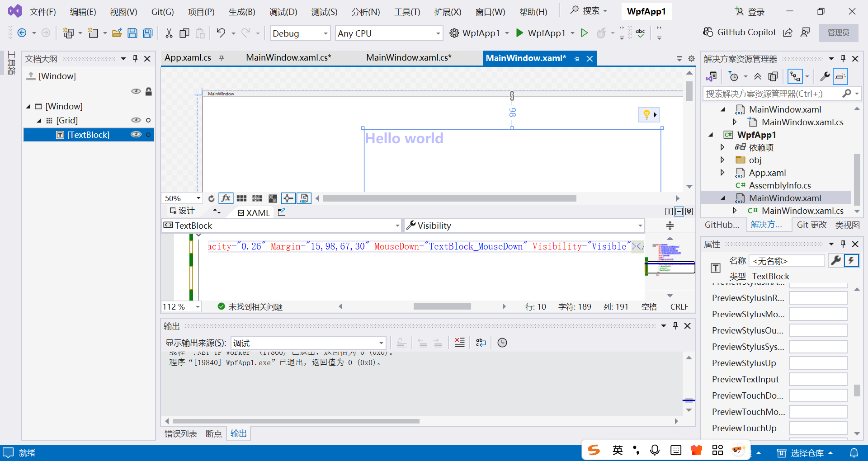The width and height of the screenshot is (868, 461).
Task: Click the lock icon on the Window element
Action: pyautogui.click(x=149, y=91)
